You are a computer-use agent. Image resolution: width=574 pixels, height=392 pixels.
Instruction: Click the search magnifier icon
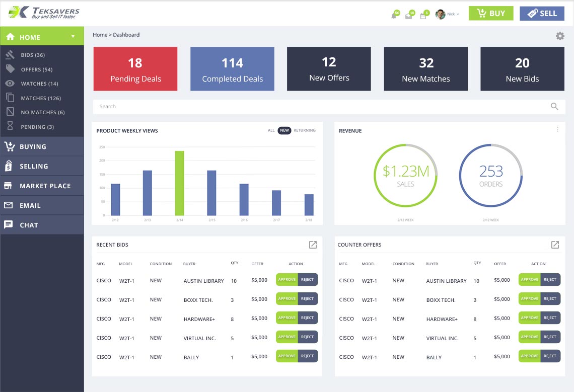(554, 107)
